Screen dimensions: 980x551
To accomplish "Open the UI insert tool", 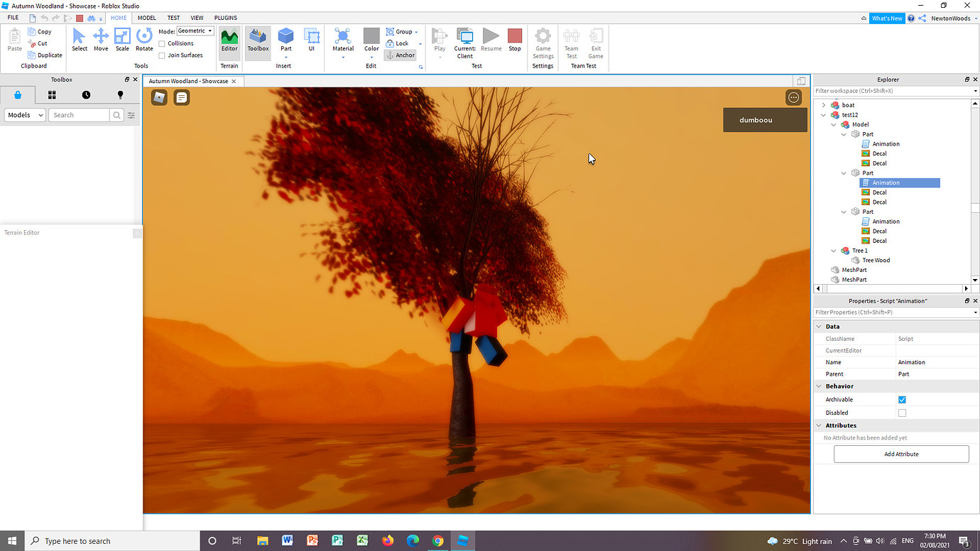I will (311, 40).
